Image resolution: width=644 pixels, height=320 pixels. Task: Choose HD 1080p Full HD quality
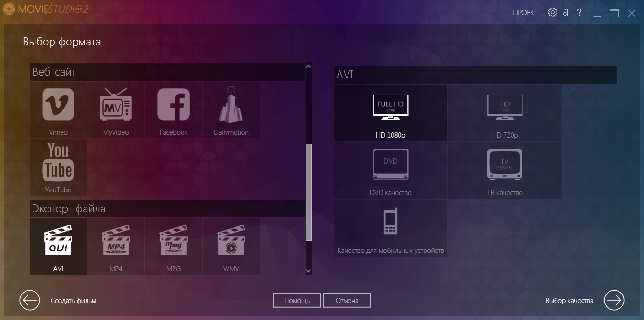tap(391, 113)
